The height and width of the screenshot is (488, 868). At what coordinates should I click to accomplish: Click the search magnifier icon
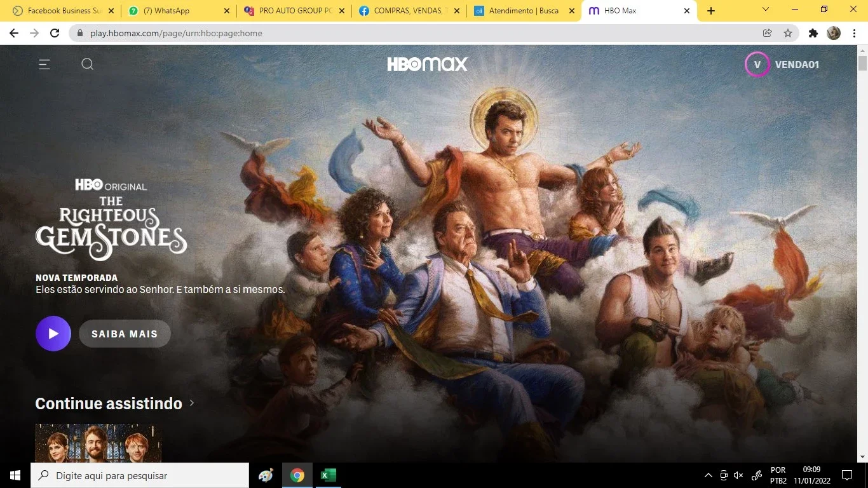click(x=88, y=64)
